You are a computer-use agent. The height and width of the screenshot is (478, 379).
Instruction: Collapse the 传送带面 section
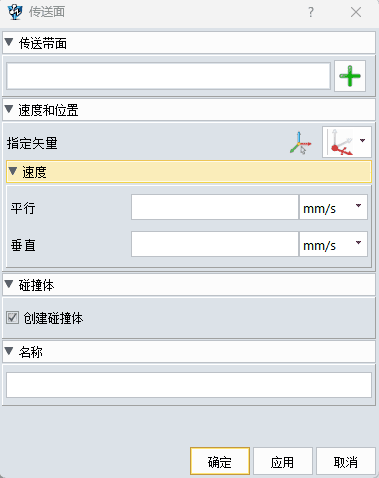pyautogui.click(x=9, y=43)
